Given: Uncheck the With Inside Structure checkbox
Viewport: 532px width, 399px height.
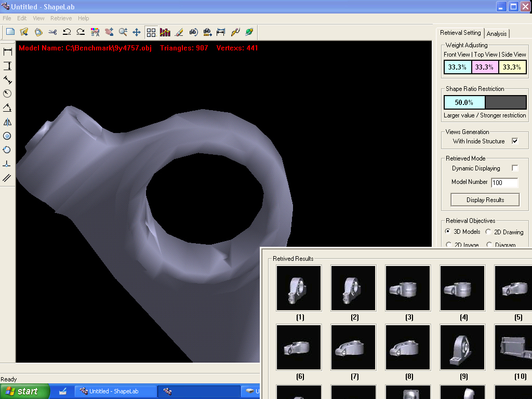Looking at the screenshot, I should point(515,141).
